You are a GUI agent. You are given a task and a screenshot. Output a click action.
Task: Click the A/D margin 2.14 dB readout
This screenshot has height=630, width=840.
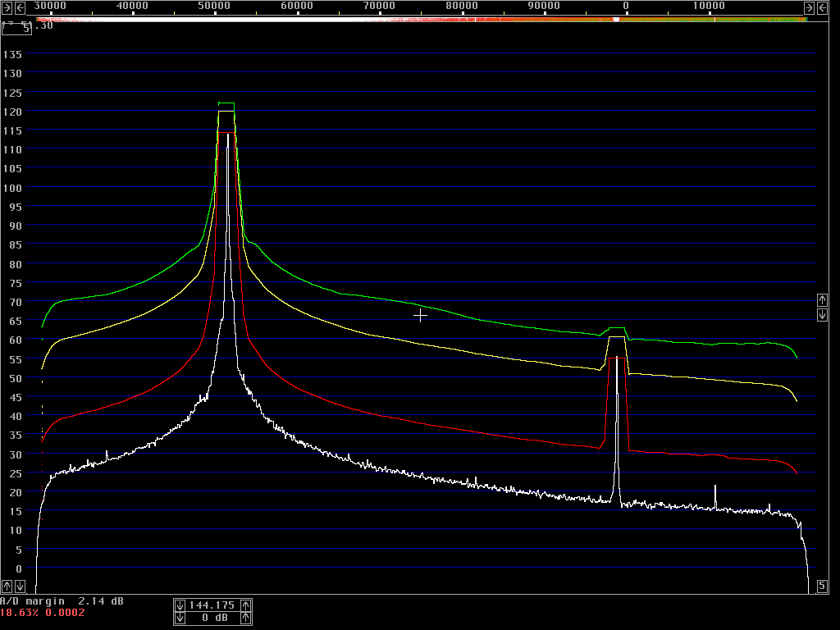(x=62, y=601)
